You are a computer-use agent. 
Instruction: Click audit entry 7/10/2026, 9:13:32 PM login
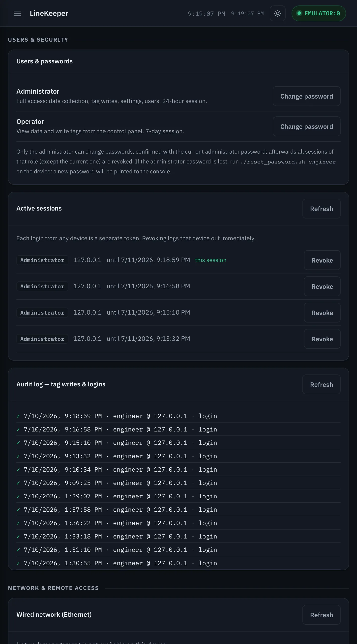tap(178, 456)
